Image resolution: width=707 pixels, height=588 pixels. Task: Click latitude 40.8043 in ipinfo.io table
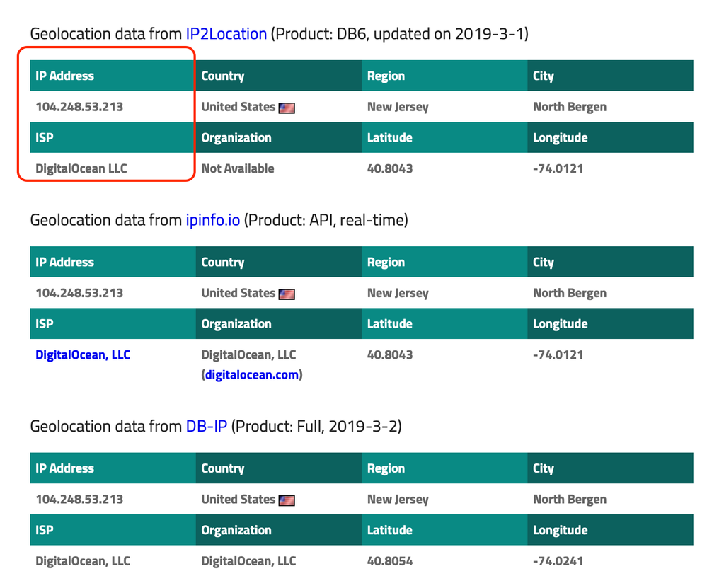390,355
